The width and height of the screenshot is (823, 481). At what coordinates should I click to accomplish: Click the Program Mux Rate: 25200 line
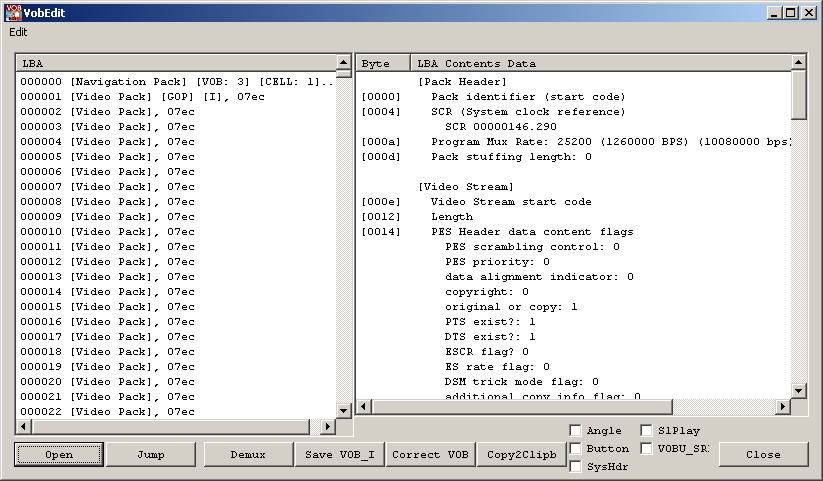610,142
